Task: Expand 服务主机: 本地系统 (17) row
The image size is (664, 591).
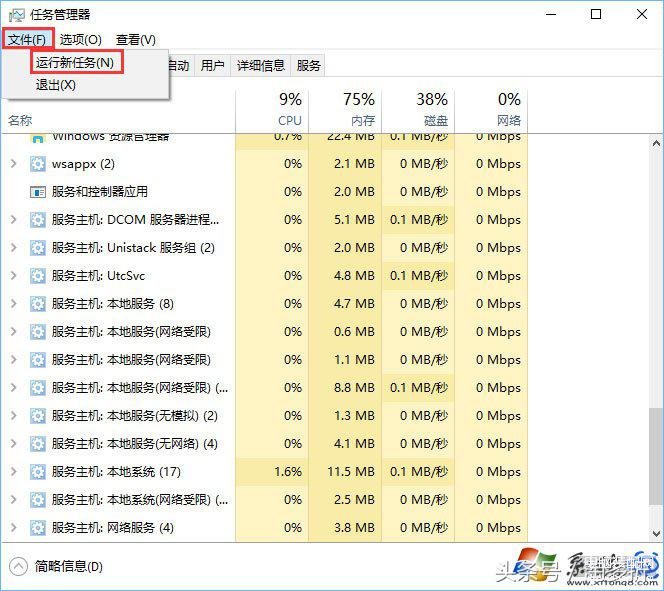Action: pos(13,471)
